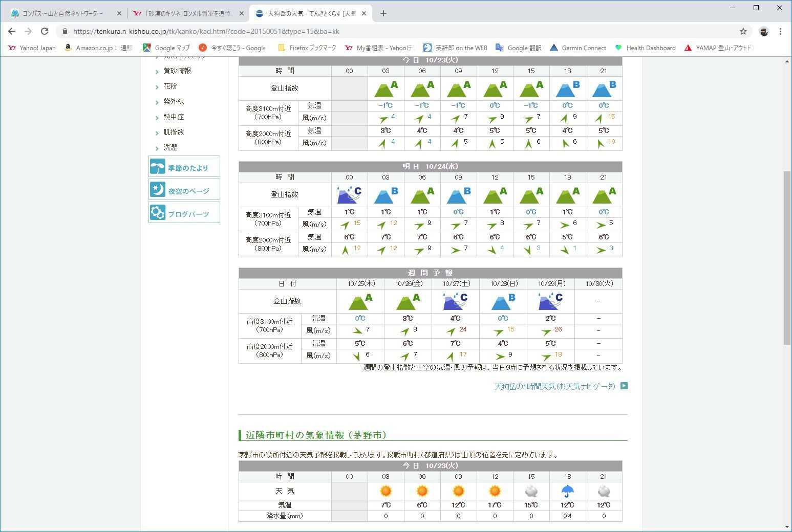Switch to the コンパス tab
Image resolution: width=792 pixels, height=532 pixels.
pos(62,13)
